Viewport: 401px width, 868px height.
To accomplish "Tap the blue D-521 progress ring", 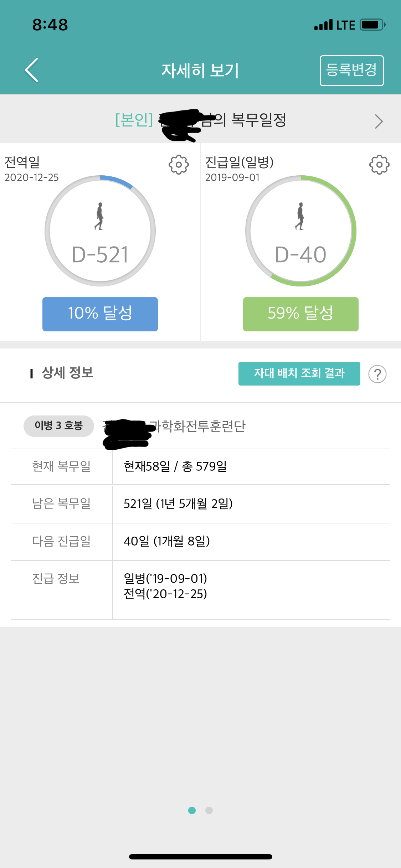I will pyautogui.click(x=118, y=180).
